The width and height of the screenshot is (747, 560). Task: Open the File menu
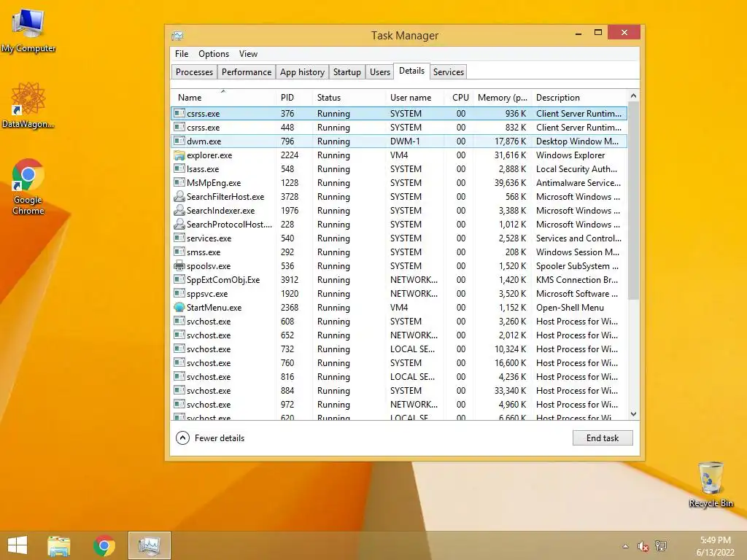point(182,54)
